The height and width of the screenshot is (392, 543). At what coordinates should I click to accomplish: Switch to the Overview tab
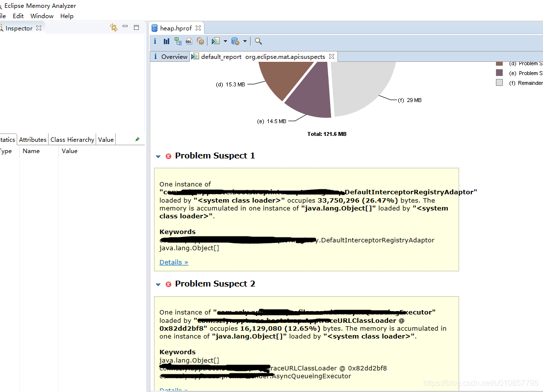[x=170, y=56]
